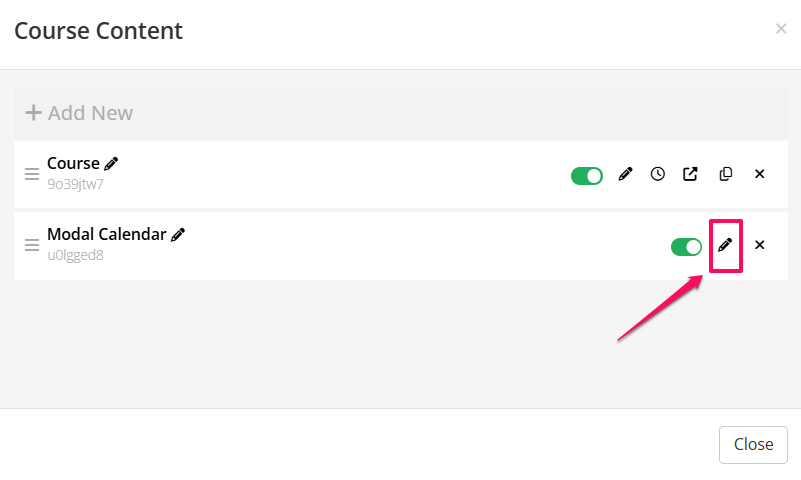Edit Modal Calendar via highlighted pencil icon
The width and height of the screenshot is (801, 480).
pyautogui.click(x=725, y=245)
